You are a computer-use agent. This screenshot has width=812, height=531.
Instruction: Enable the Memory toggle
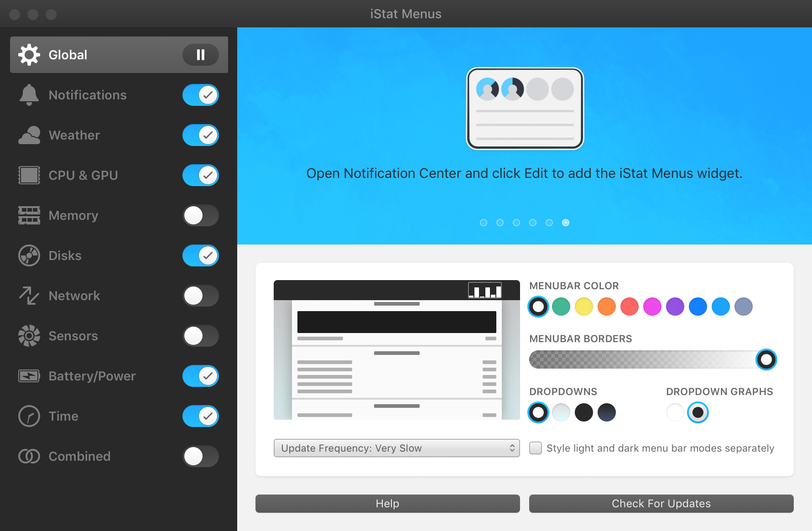click(201, 215)
